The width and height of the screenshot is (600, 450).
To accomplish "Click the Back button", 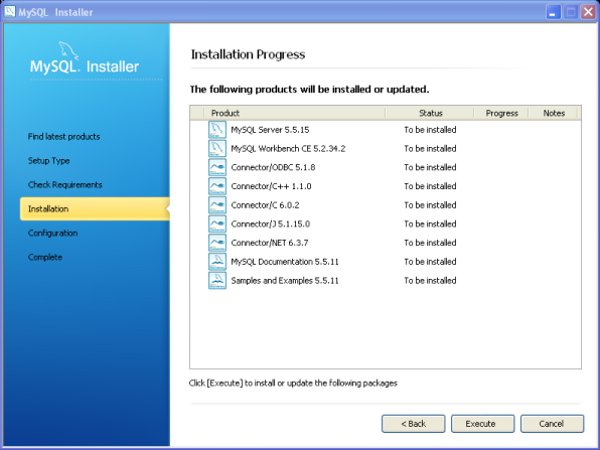I will click(x=413, y=424).
